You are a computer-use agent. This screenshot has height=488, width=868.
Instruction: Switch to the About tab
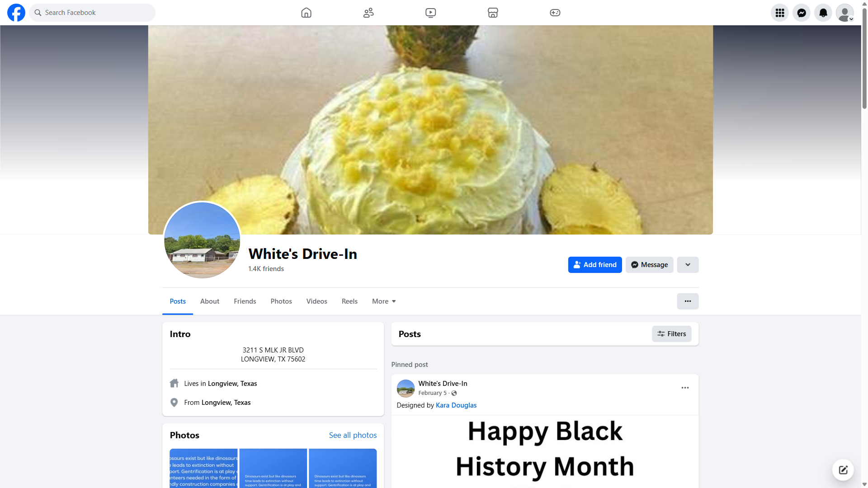(x=210, y=301)
